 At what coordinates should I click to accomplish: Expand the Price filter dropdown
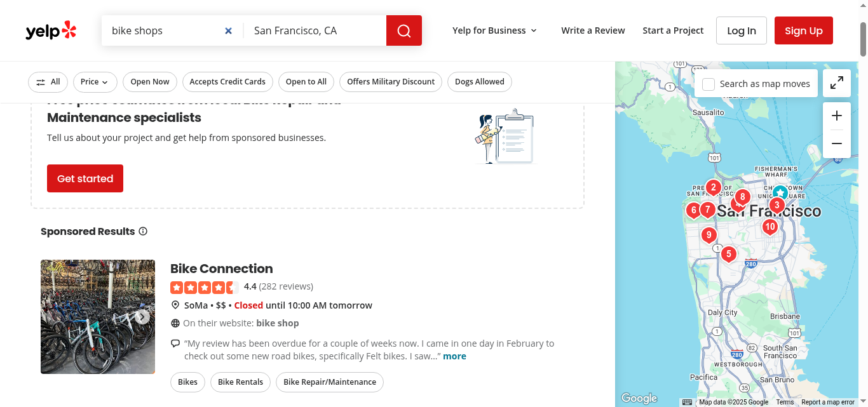click(x=95, y=82)
